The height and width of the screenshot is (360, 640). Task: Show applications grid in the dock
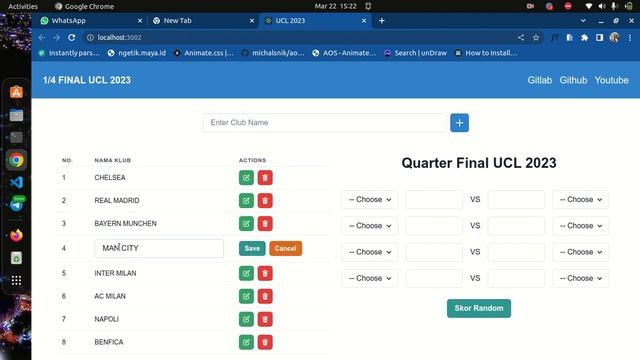pos(16,280)
